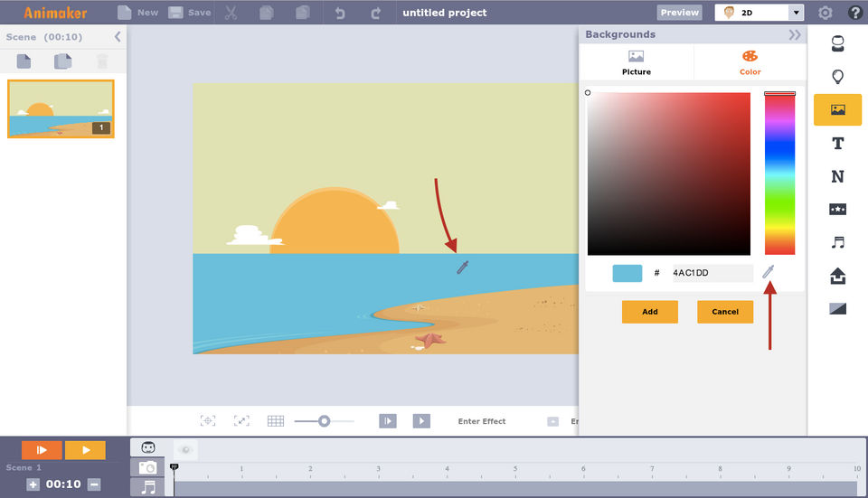868x498 pixels.
Task: Click the yellow play-all button
Action: click(85, 450)
